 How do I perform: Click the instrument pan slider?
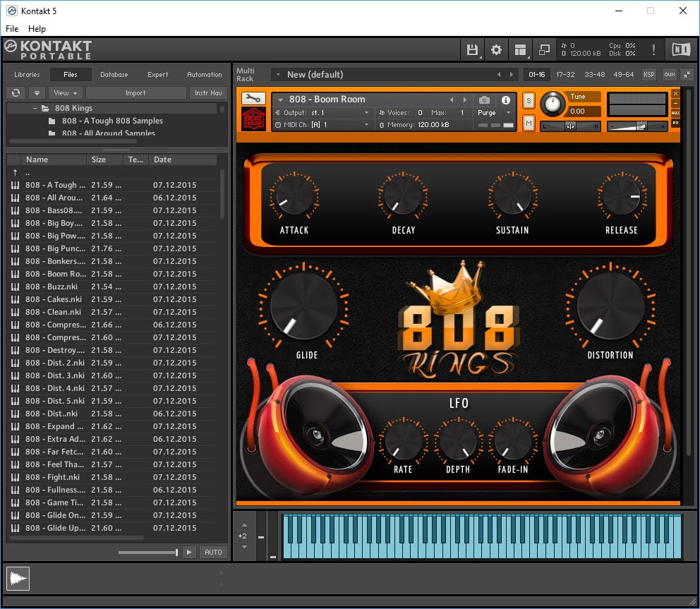(x=570, y=126)
